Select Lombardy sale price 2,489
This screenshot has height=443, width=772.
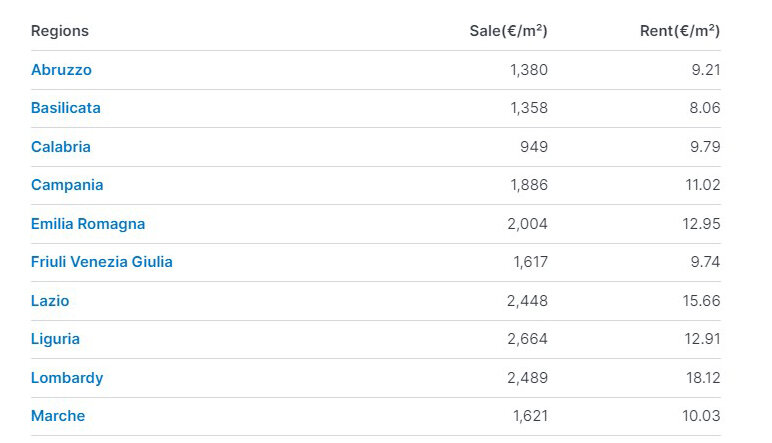(527, 378)
